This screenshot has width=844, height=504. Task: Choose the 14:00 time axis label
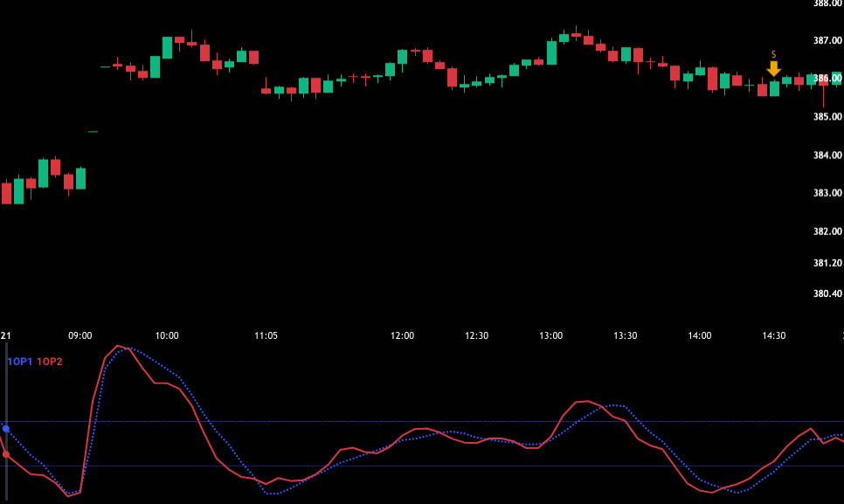(699, 335)
